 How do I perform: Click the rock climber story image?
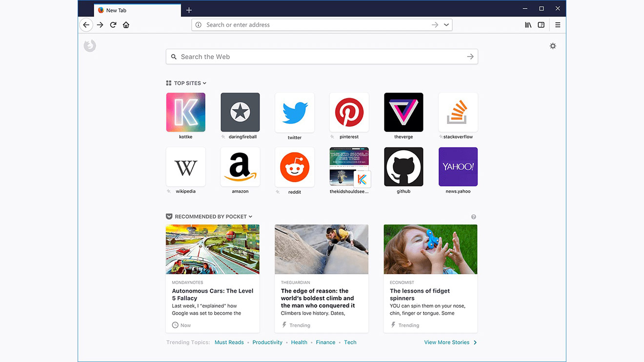pyautogui.click(x=322, y=249)
